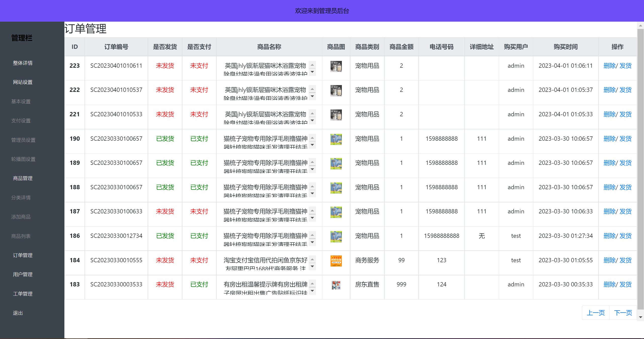Click 删除 on order 223
644x339 pixels.
click(610, 66)
